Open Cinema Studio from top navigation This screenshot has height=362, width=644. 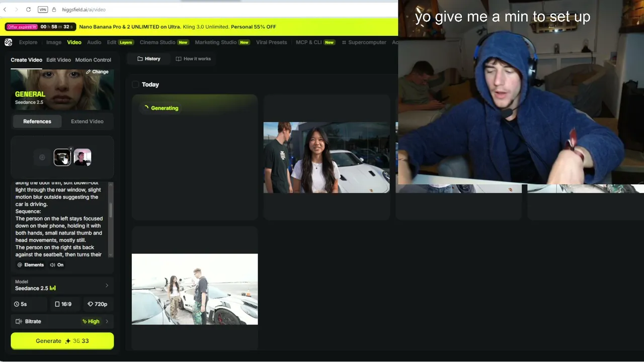click(164, 42)
